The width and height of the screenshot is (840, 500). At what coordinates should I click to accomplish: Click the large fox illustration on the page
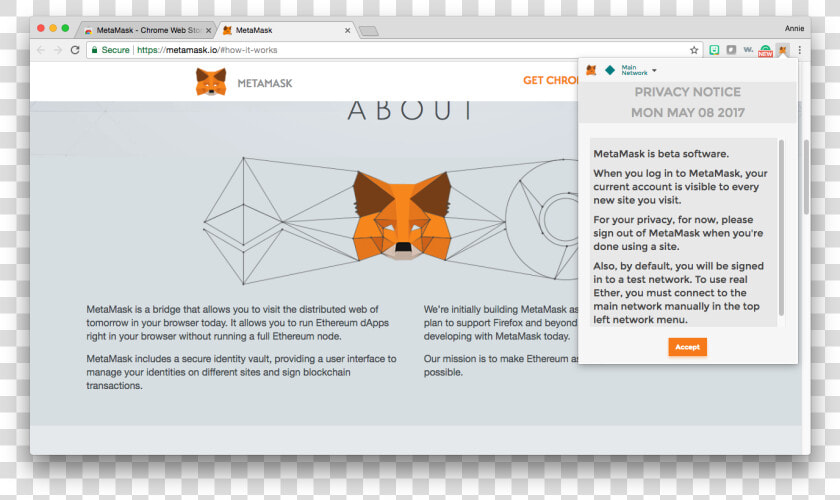pyautogui.click(x=402, y=215)
